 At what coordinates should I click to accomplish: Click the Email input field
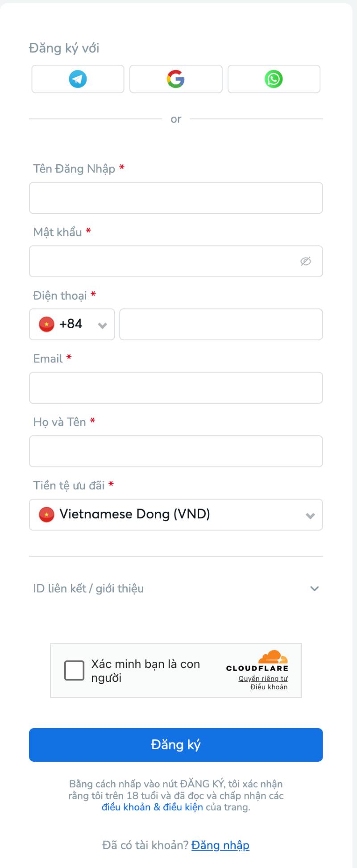pos(175,388)
